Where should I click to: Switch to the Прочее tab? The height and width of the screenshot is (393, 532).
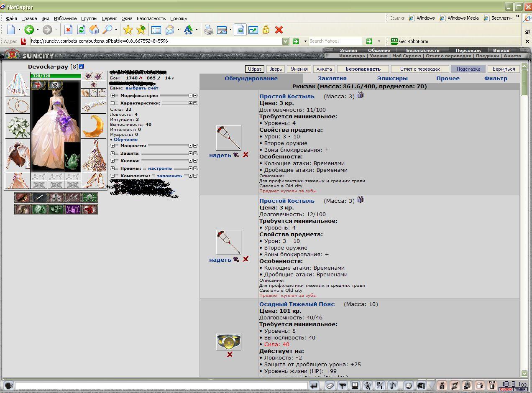tap(448, 78)
